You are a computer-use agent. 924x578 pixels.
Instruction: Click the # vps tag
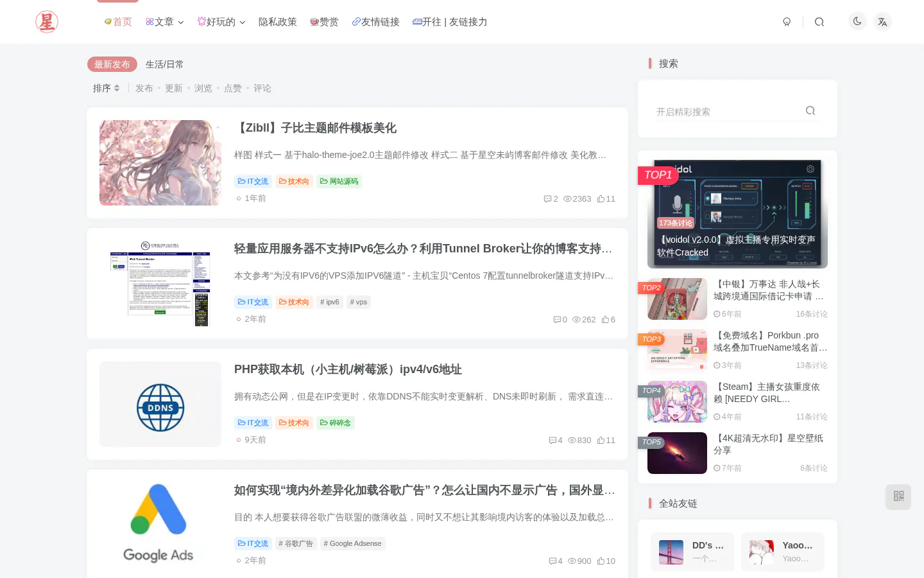coord(359,302)
